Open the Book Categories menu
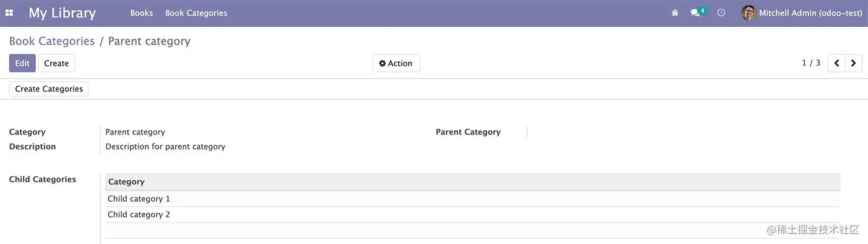 tap(196, 13)
